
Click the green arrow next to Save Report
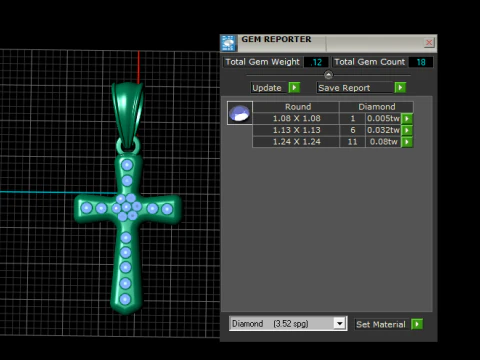coord(400,88)
